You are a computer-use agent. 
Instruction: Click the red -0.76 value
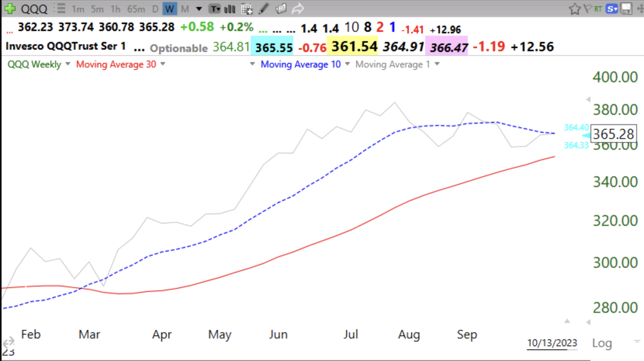pyautogui.click(x=312, y=48)
